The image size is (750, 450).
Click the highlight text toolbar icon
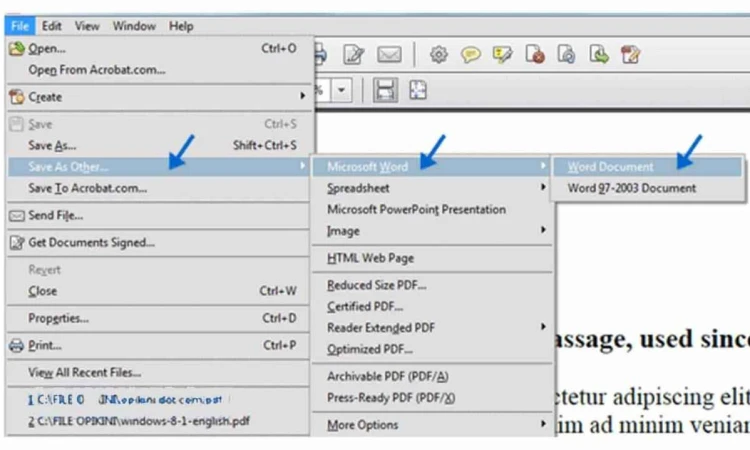[503, 55]
